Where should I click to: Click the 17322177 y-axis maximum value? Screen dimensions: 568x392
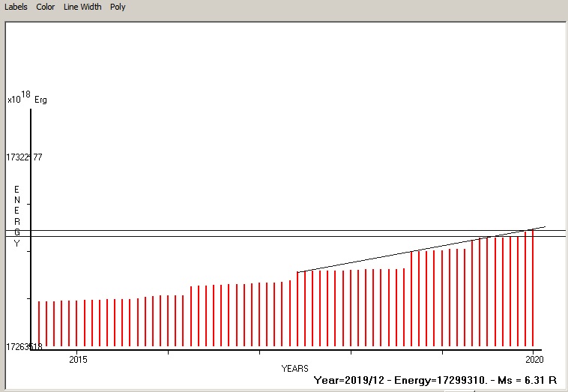tap(24, 157)
